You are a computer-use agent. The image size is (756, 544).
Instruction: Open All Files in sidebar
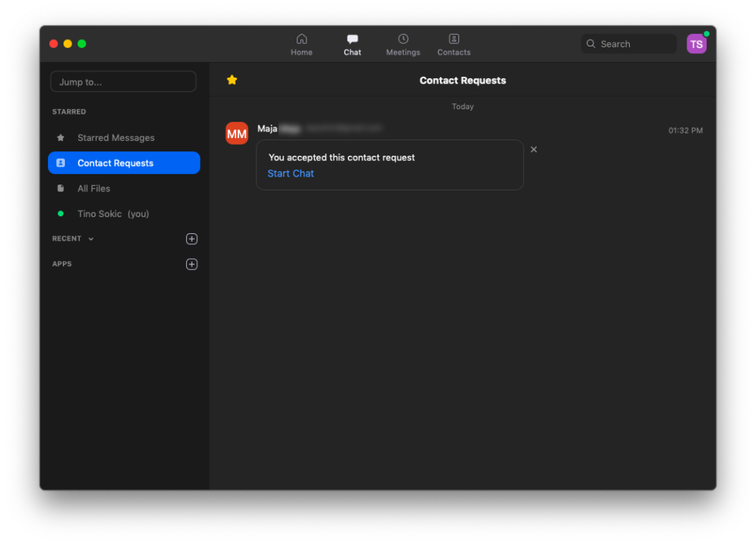pos(94,188)
